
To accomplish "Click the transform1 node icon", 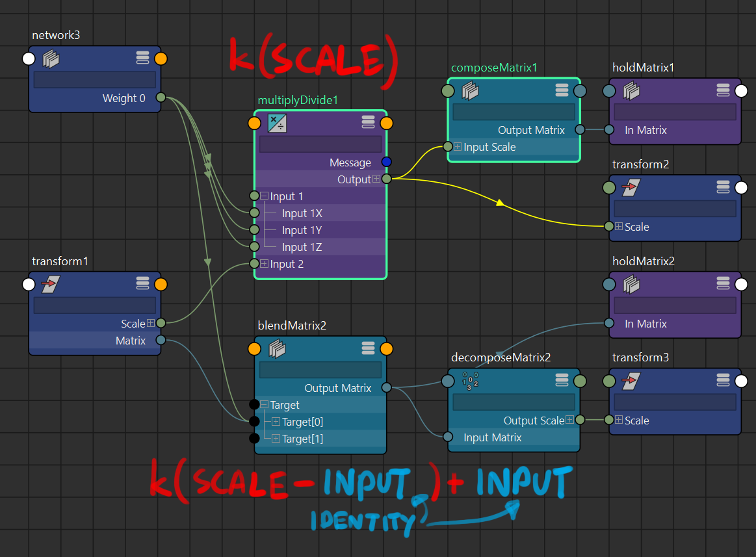I will pyautogui.click(x=51, y=284).
